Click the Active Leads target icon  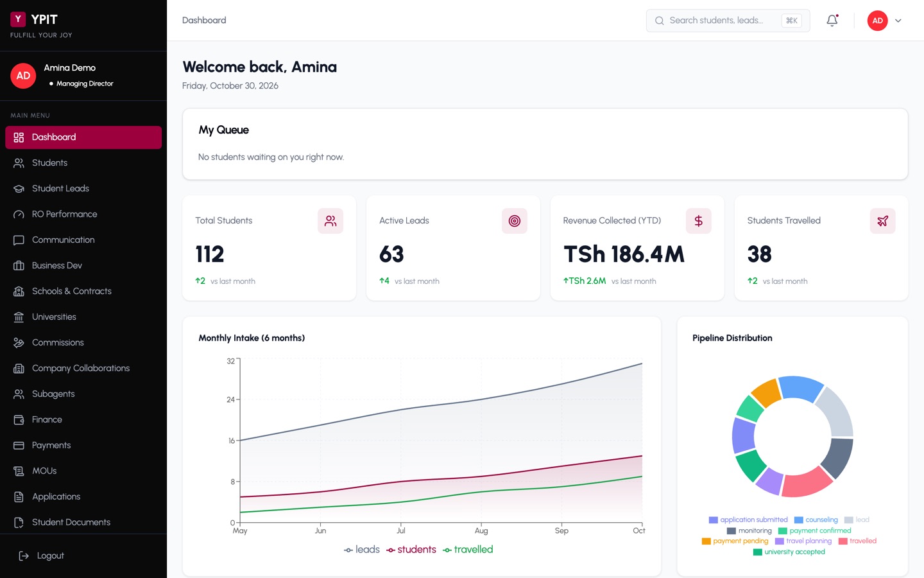tap(515, 221)
